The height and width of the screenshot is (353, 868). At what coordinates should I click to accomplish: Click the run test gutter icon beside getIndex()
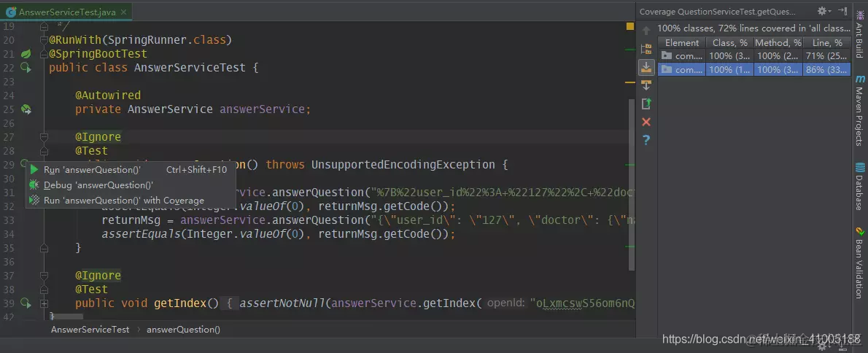pos(26,303)
